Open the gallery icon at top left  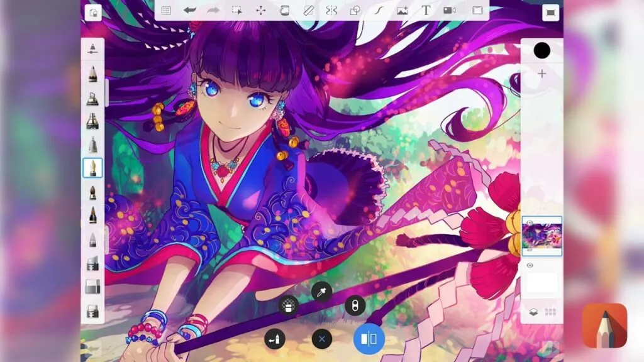(93, 13)
